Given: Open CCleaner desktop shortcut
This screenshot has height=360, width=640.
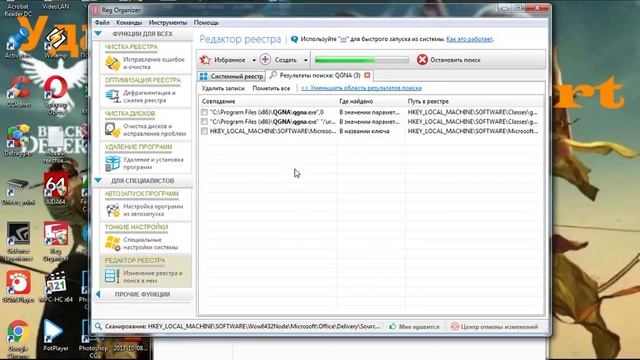Looking at the screenshot, I should [x=18, y=92].
